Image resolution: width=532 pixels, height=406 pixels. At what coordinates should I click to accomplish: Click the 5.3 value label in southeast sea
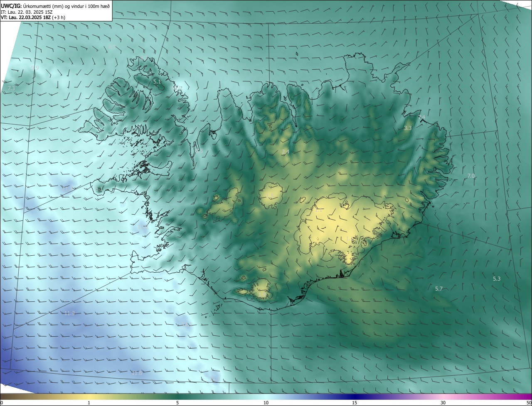[x=497, y=279]
